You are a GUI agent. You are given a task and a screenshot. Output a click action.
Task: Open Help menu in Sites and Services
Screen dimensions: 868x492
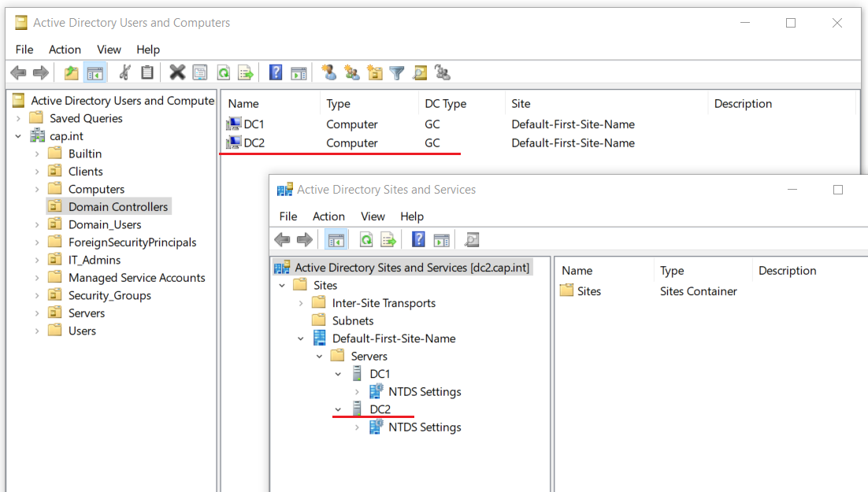pyautogui.click(x=412, y=216)
